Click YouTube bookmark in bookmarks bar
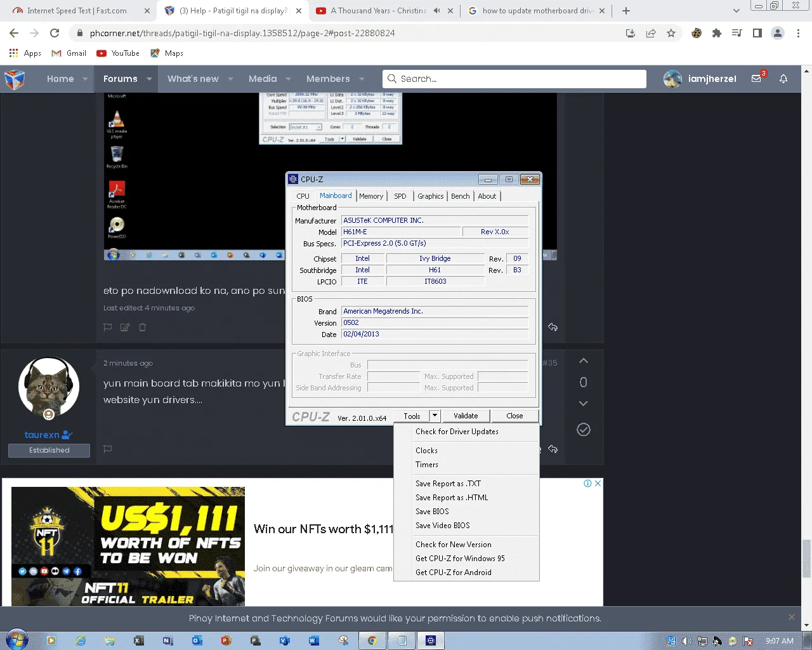 click(x=118, y=53)
